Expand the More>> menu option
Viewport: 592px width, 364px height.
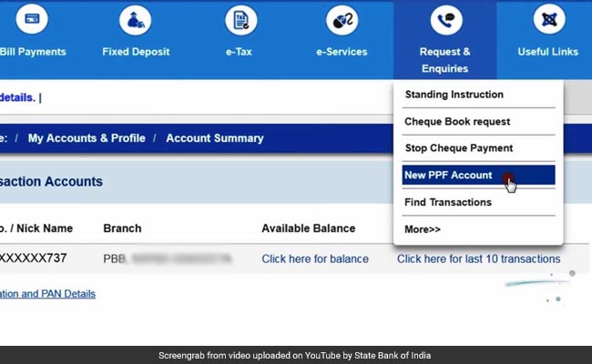tap(423, 229)
